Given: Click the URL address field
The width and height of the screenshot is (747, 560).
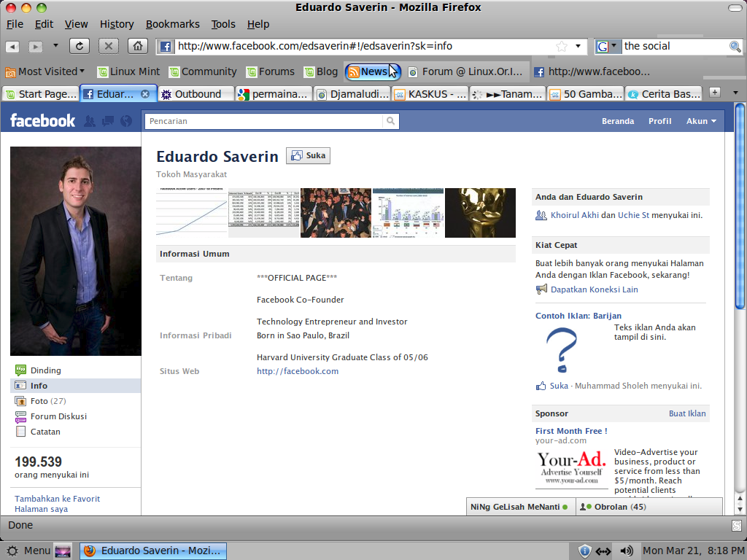Looking at the screenshot, I should tap(365, 46).
